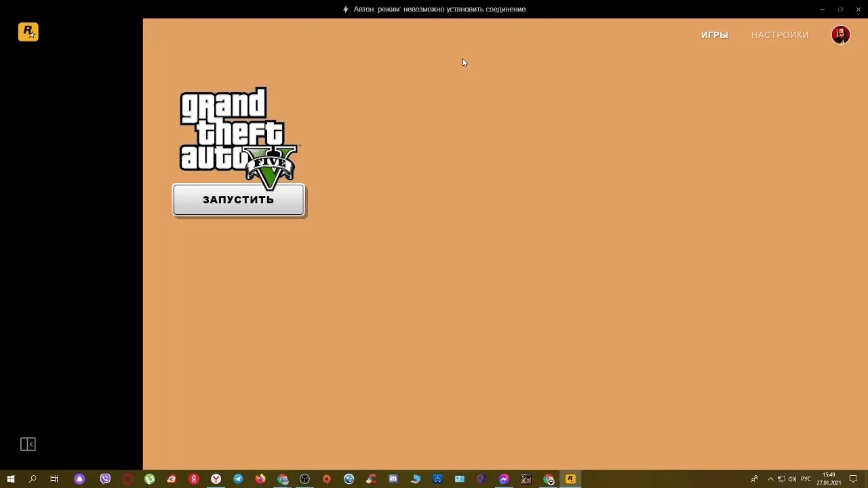868x488 pixels.
Task: Minimize the Rockstar Launcher window
Action: tap(822, 9)
